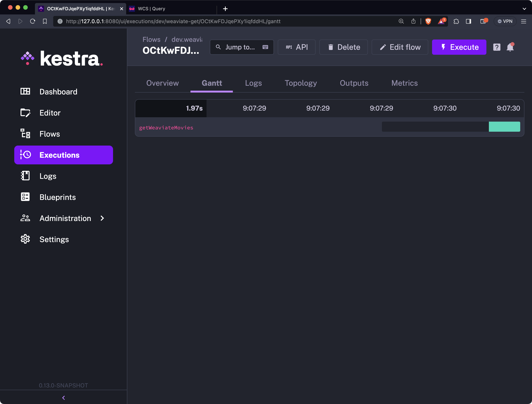Click the green getWeaviateMovies Gantt bar

504,127
